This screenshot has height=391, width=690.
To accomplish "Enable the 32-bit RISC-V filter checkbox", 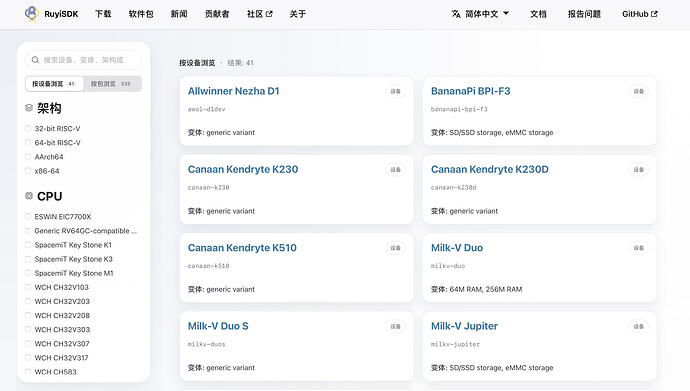I will click(x=28, y=128).
